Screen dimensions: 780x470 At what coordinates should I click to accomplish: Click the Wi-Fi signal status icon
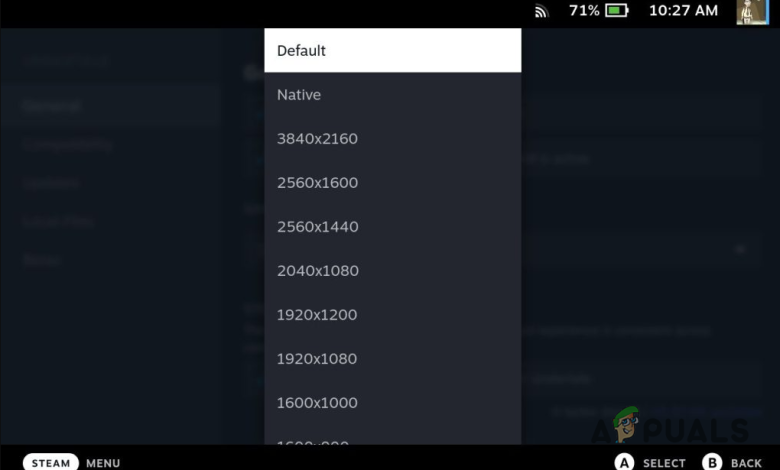tap(541, 11)
